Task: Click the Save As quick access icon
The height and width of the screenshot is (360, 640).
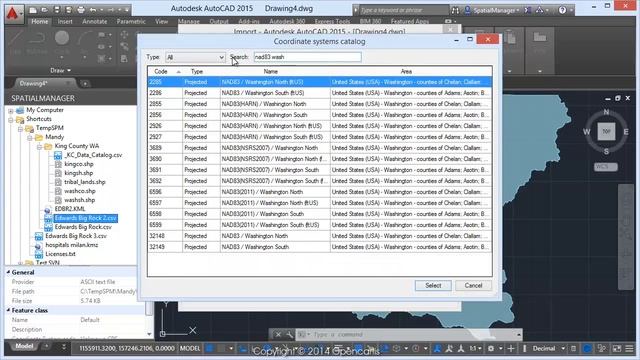Action: [x=68, y=9]
